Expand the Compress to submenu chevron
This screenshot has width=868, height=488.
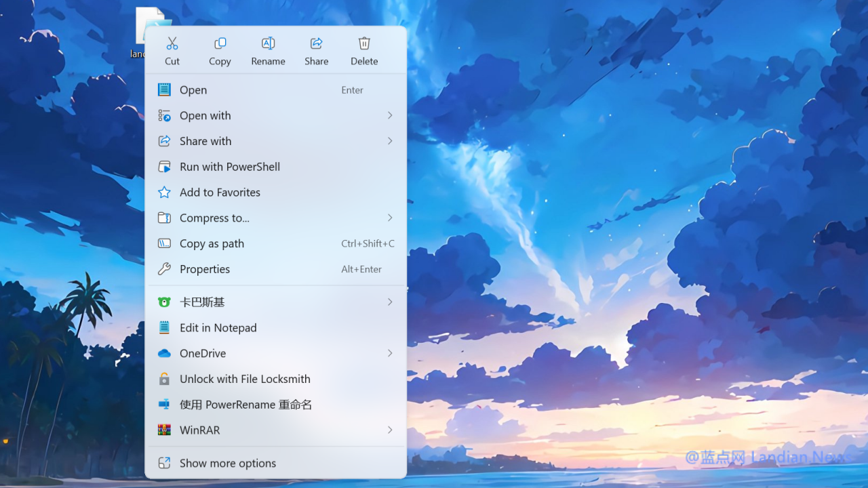(x=390, y=218)
